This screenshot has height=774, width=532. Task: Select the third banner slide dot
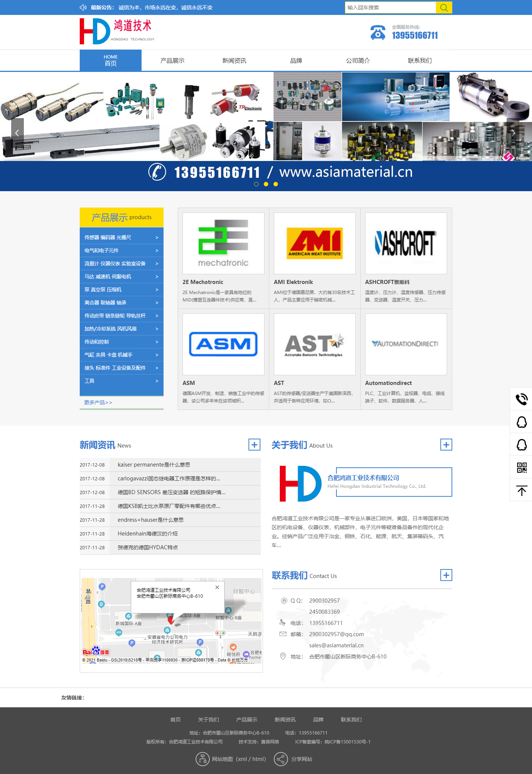coord(276,184)
